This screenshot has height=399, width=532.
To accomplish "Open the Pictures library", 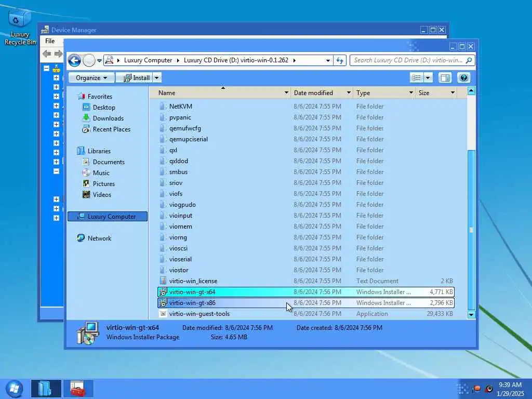I will [103, 184].
